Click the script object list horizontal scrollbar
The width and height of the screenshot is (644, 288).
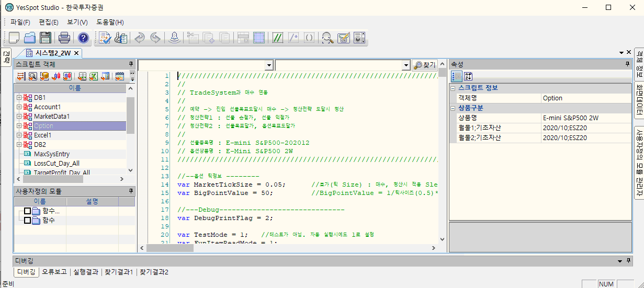52,179
